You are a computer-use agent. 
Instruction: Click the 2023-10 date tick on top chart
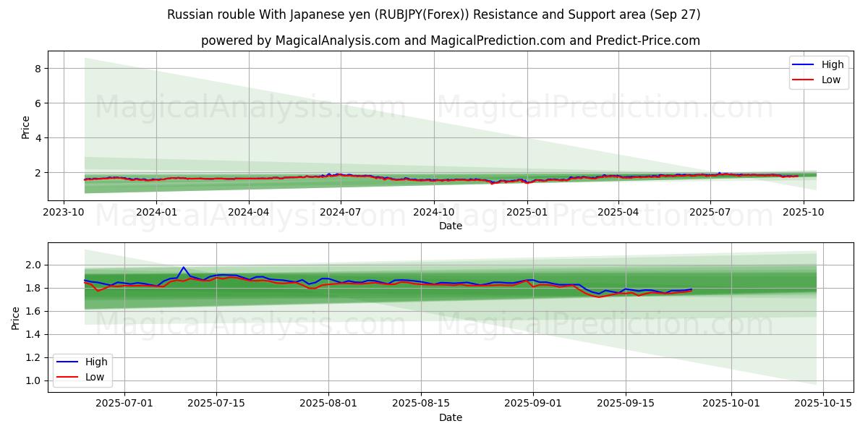64,212
